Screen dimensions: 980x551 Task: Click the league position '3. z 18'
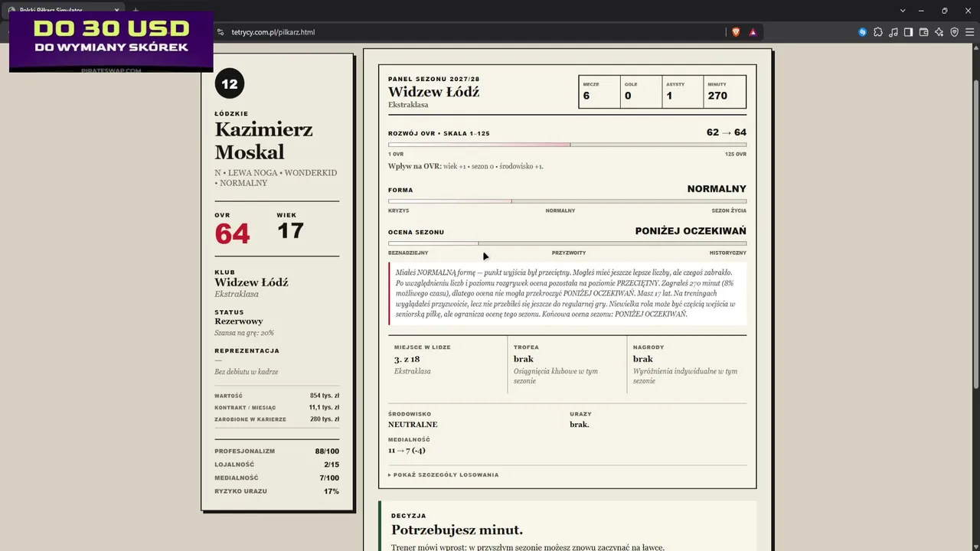click(407, 359)
